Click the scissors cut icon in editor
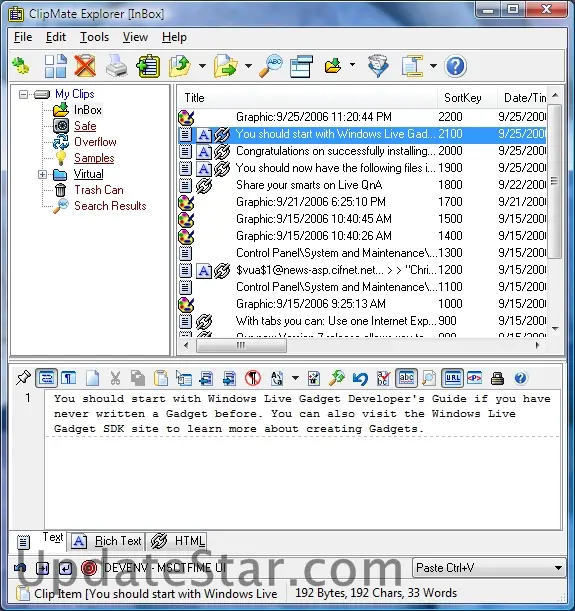575x611 pixels. 115,378
